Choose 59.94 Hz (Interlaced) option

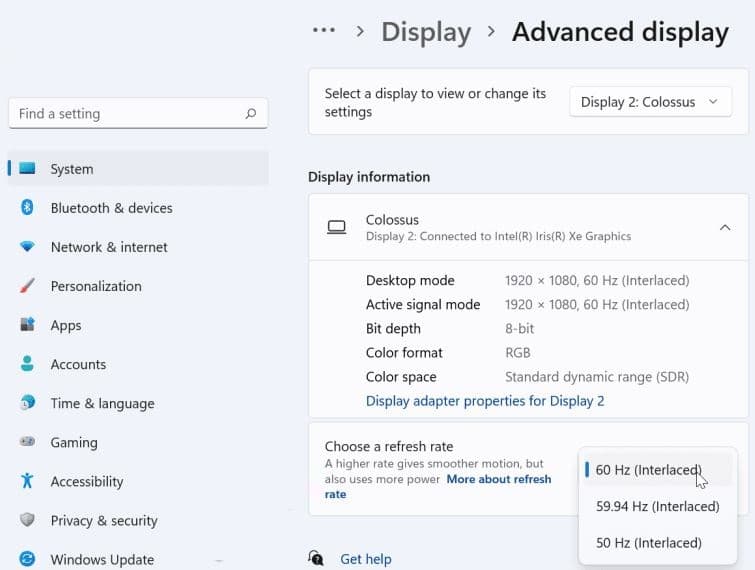(657, 507)
